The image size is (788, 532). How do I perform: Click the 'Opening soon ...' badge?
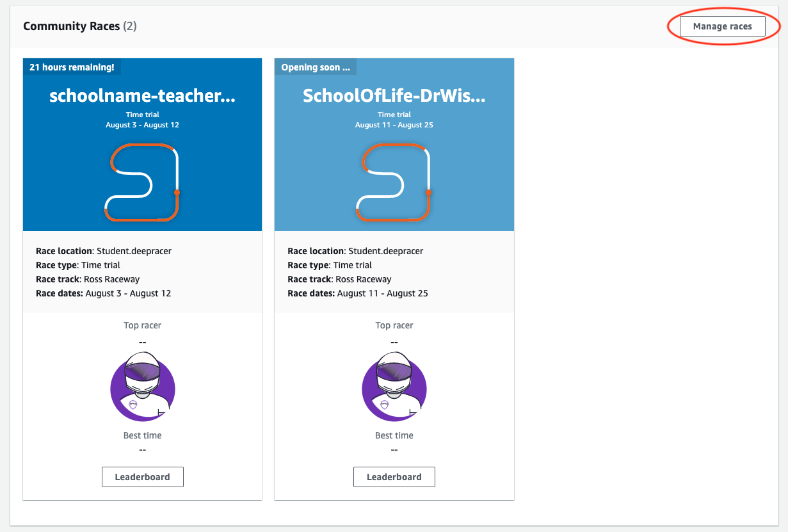tap(316, 67)
